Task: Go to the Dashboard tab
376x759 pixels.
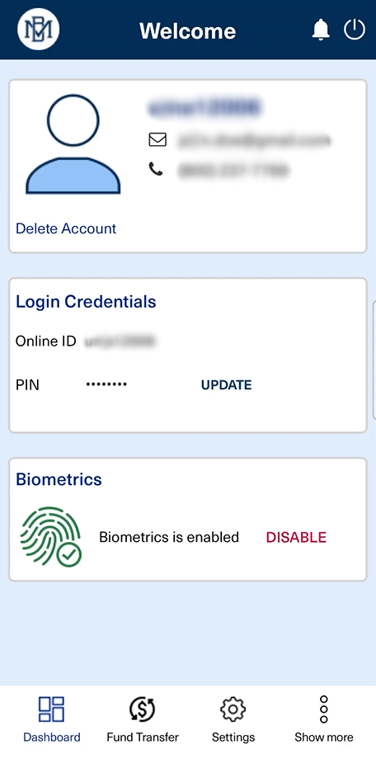Action: pos(52,719)
